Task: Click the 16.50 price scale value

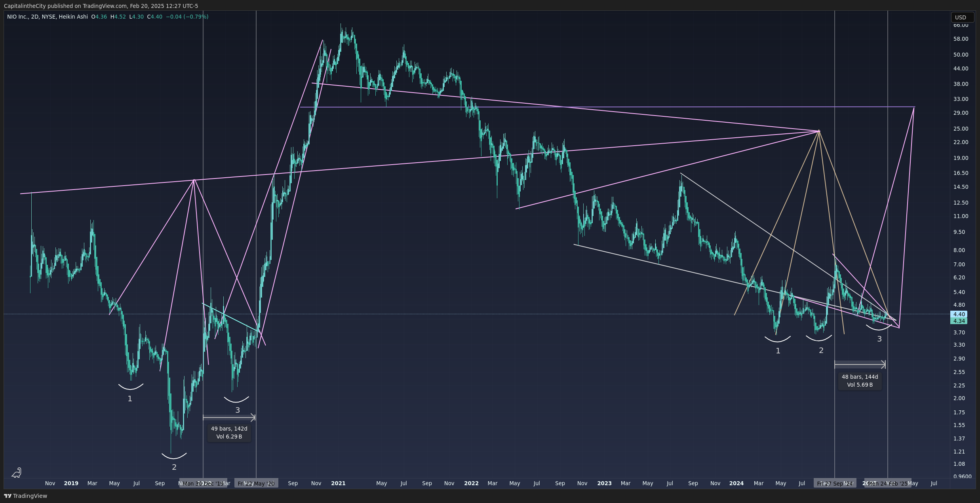Action: pos(961,173)
